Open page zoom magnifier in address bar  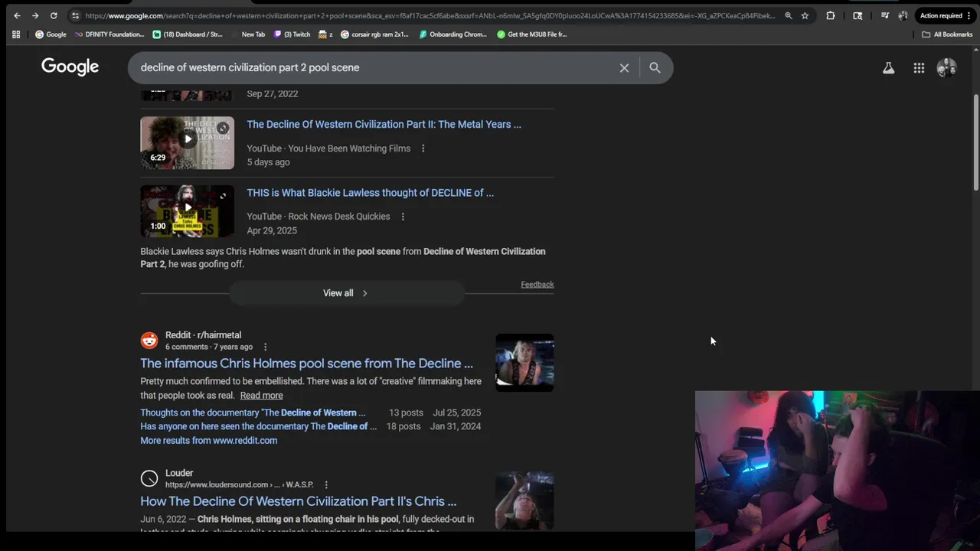(788, 15)
